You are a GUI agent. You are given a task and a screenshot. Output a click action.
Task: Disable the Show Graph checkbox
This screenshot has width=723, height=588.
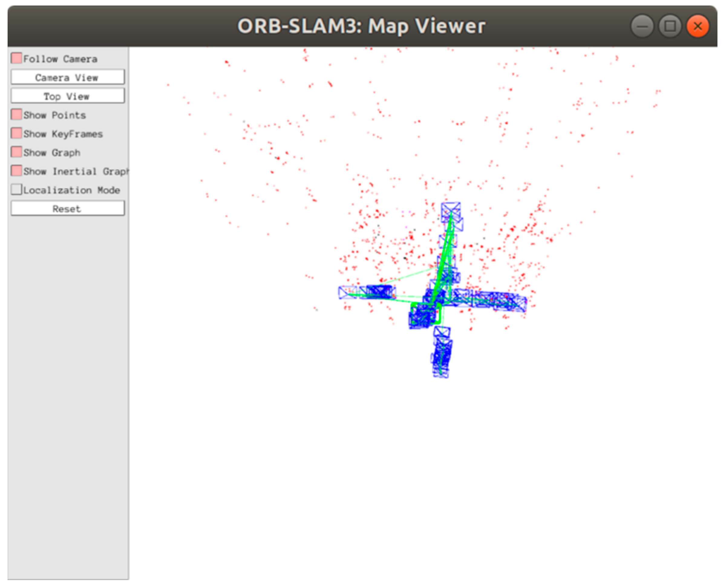(16, 152)
